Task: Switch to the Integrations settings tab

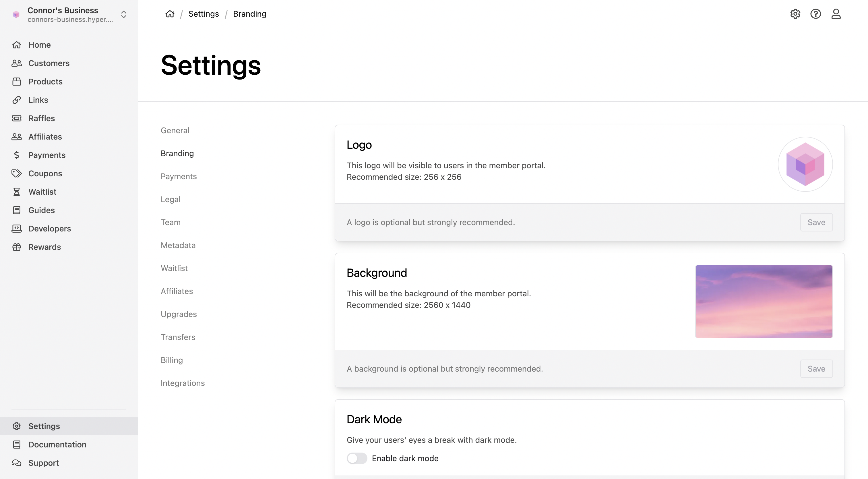Action: (182, 383)
